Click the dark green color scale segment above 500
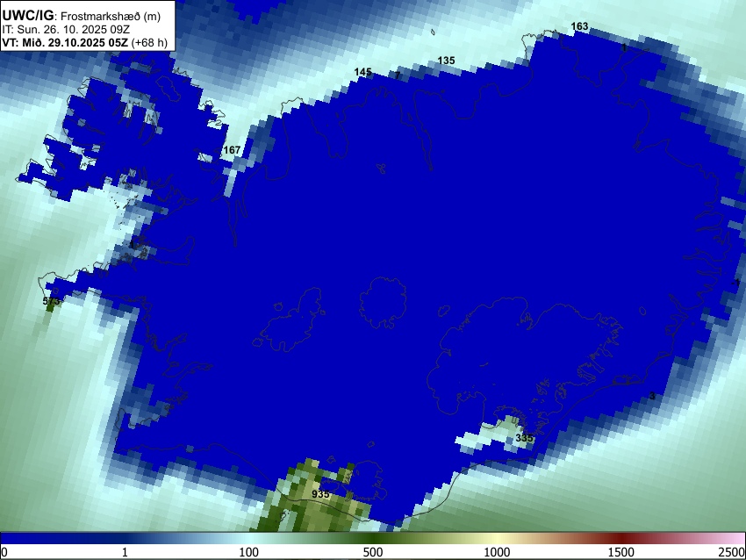 coord(372,539)
